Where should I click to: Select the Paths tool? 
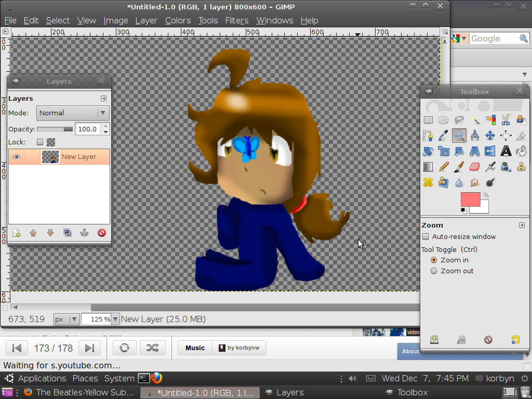coord(428,136)
